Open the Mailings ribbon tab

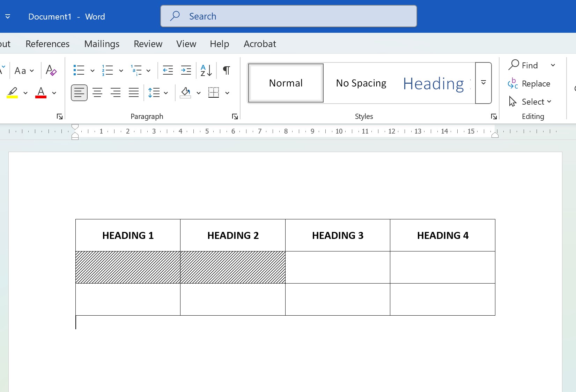coord(102,44)
